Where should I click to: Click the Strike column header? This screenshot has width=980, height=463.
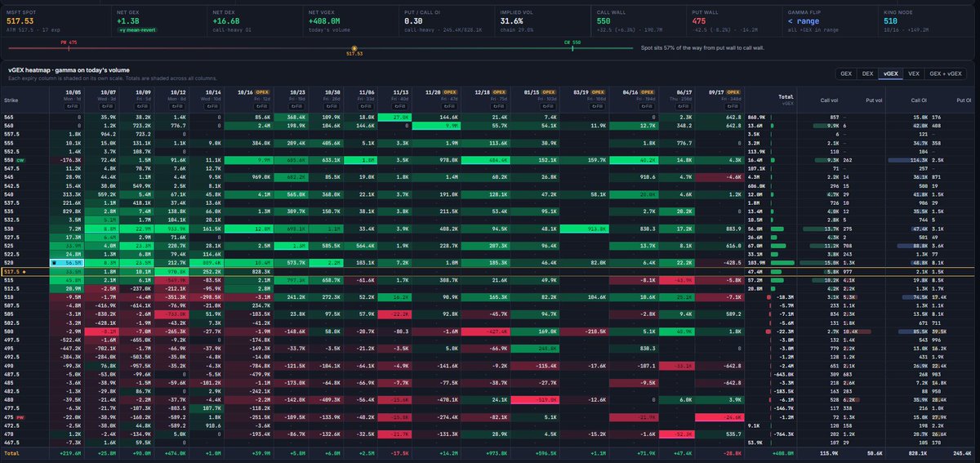[11, 100]
